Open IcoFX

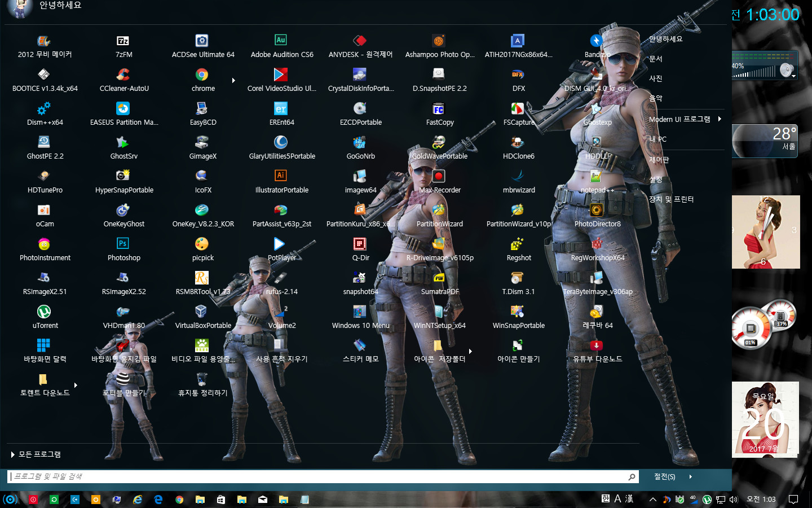[203, 182]
